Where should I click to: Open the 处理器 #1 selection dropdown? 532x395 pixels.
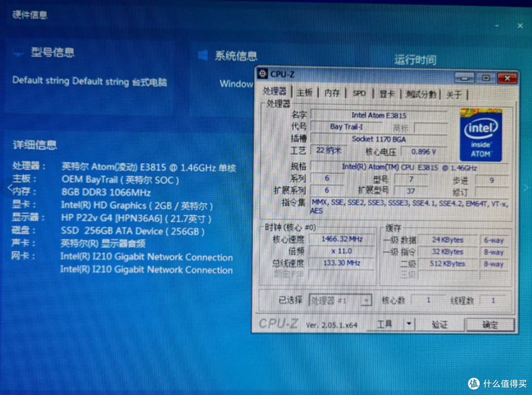(x=340, y=300)
